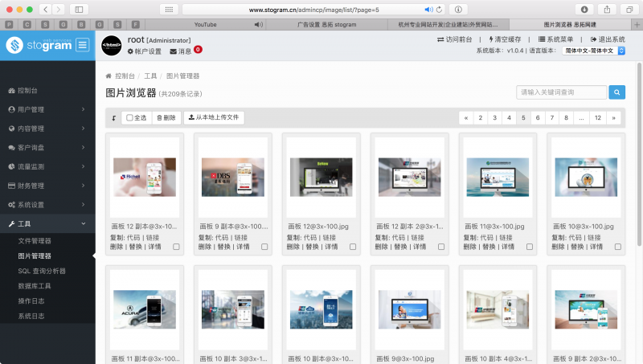Click the DBS bank mockup thumbnail

[x=233, y=177]
